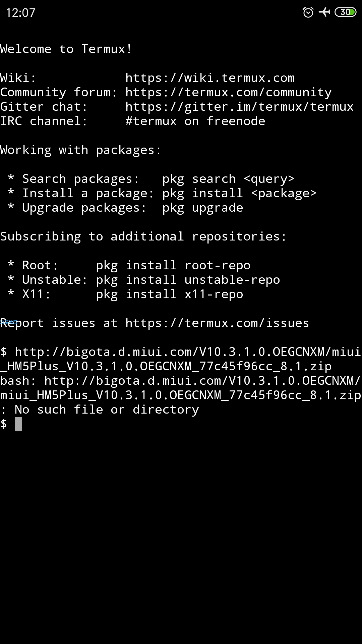Open the wiki.termux.com link
362x644 pixels.
[210, 78]
